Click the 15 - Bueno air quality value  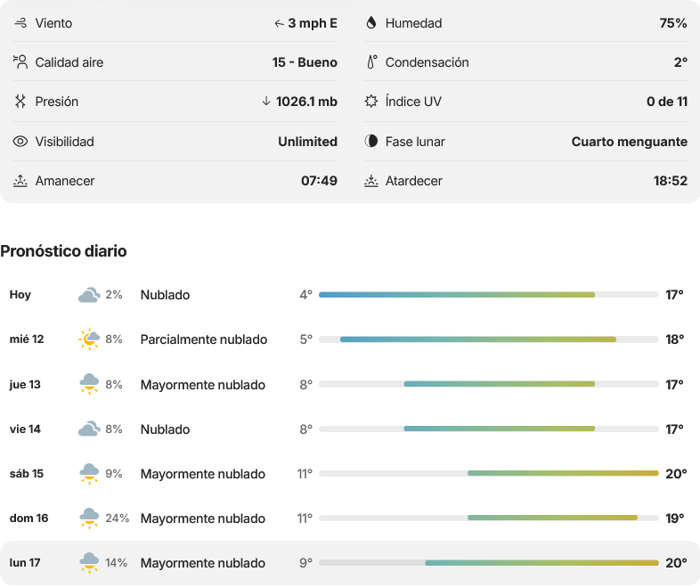pyautogui.click(x=305, y=62)
